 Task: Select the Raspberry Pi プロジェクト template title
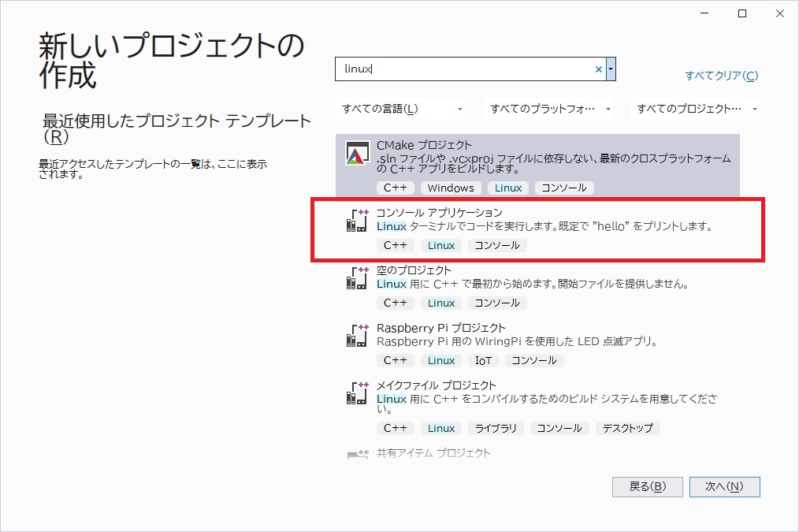tap(440, 328)
